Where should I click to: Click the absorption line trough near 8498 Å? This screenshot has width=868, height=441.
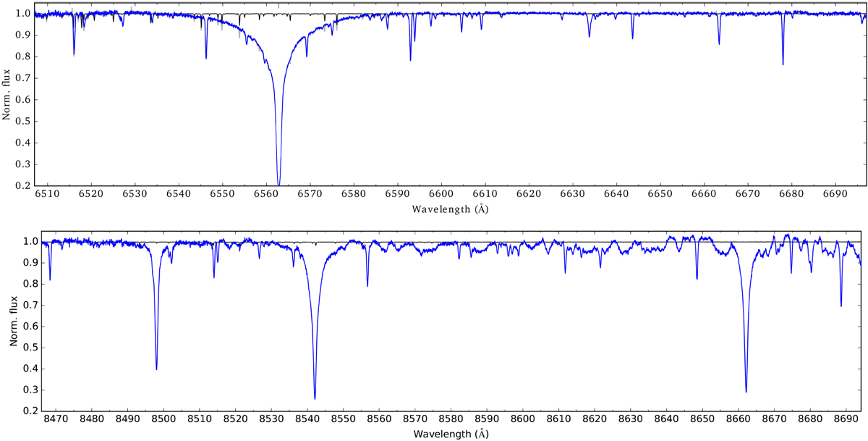pyautogui.click(x=156, y=368)
